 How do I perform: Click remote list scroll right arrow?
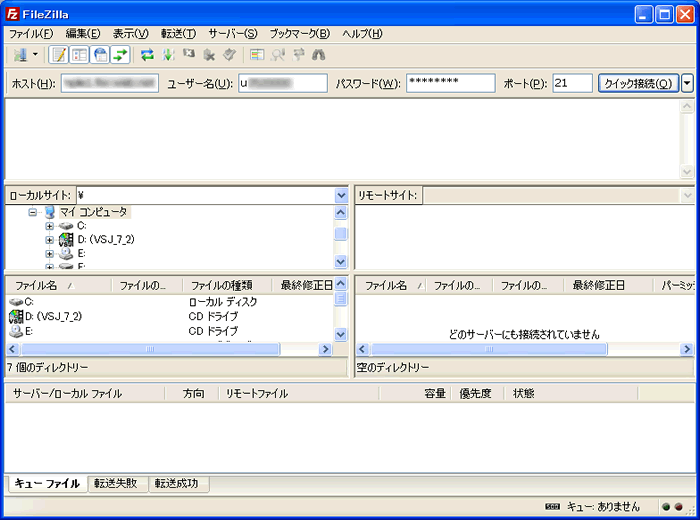(687, 349)
